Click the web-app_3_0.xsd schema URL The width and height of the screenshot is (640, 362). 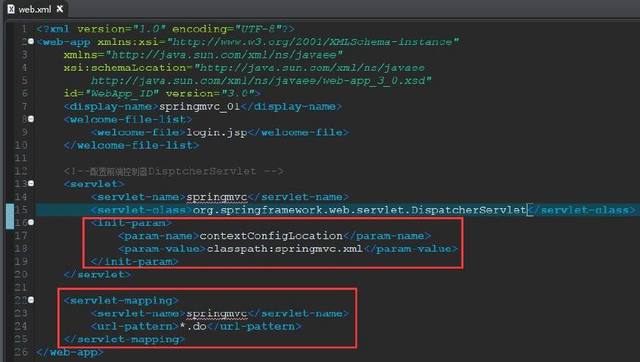[261, 81]
